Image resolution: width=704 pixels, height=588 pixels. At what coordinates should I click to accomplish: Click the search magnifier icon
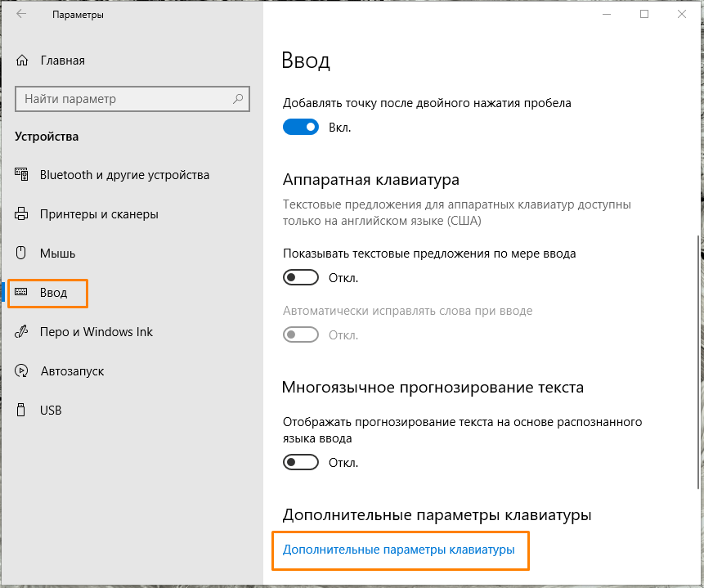(x=238, y=99)
